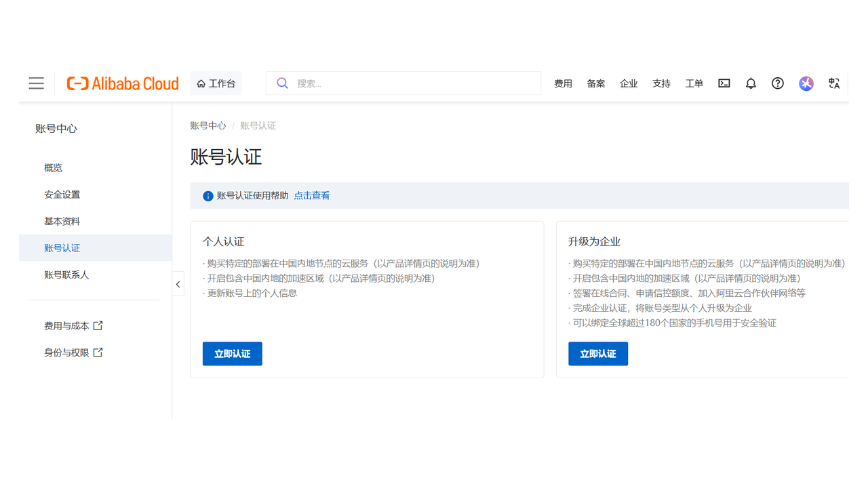Collapse the left sidebar with the chevron

pos(178,283)
